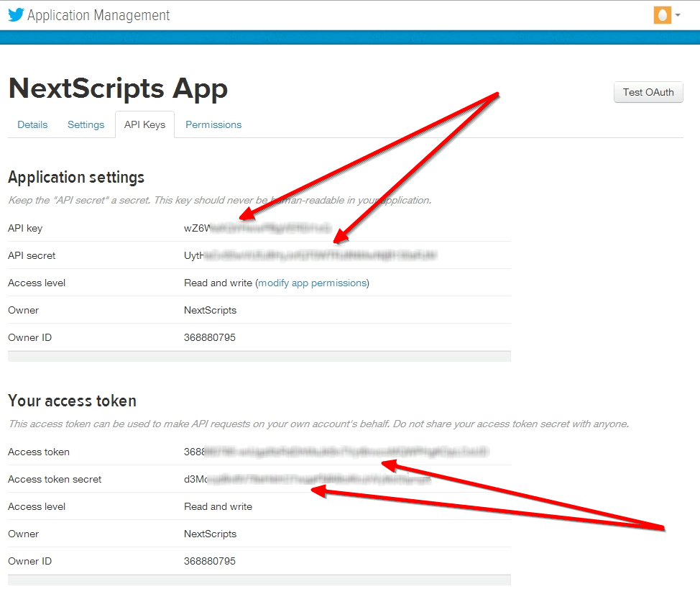Open the Settings tab
700x607 pixels.
[x=86, y=124]
